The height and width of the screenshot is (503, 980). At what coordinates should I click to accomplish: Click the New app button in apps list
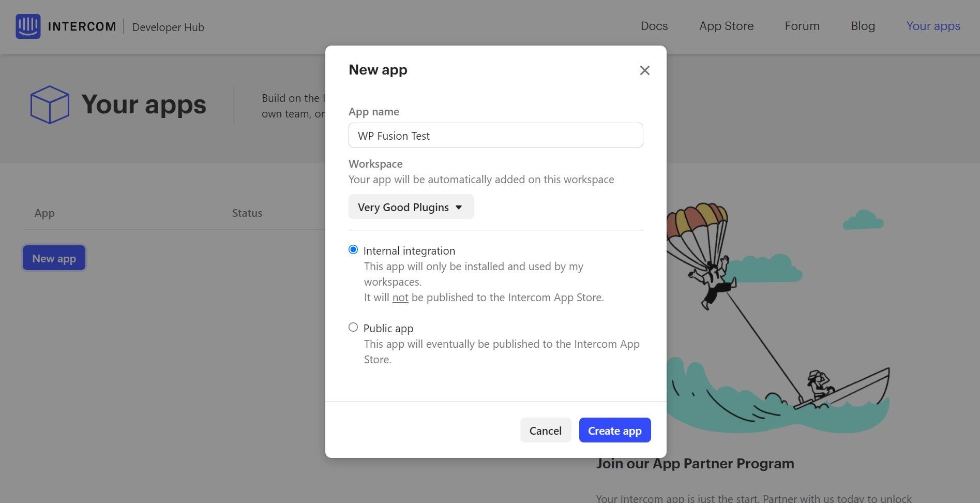54,258
